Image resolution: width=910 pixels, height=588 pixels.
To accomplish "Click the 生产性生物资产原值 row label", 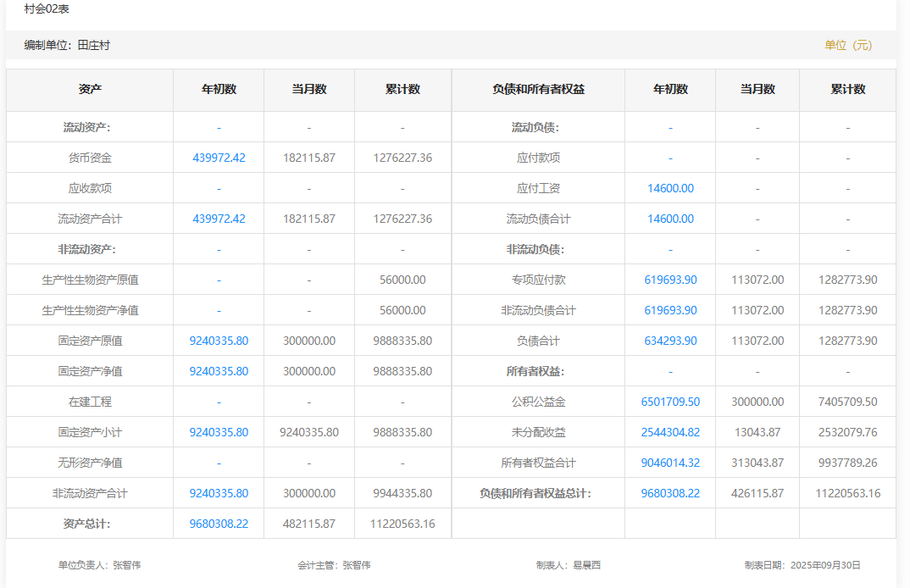I will 90,280.
